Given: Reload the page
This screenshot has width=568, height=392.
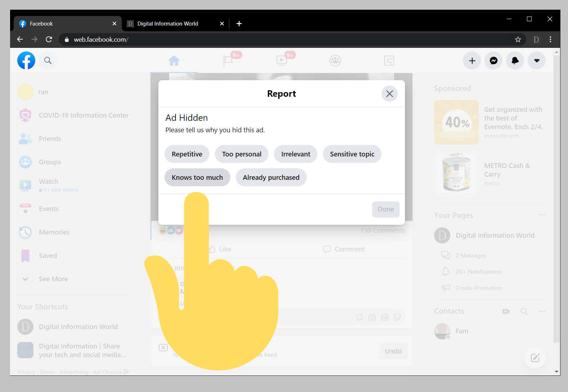Looking at the screenshot, I should [x=49, y=40].
